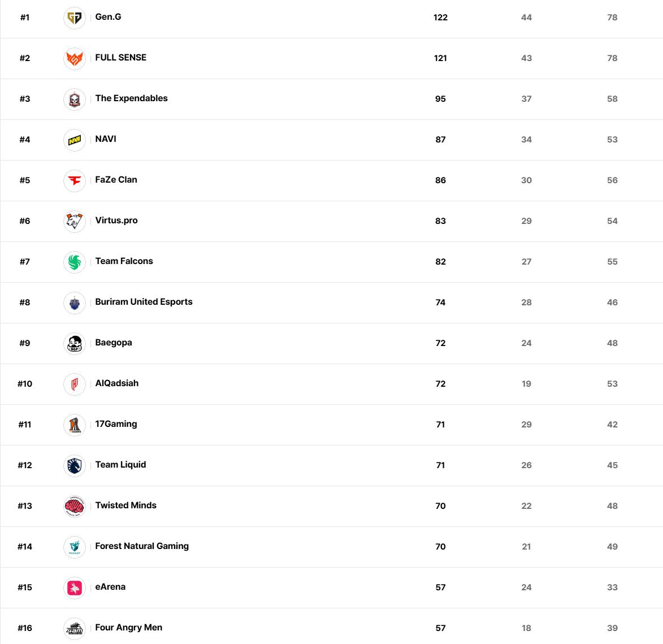Click the Gen.G team logo
Image resolution: width=663 pixels, height=644 pixels.
75,18
